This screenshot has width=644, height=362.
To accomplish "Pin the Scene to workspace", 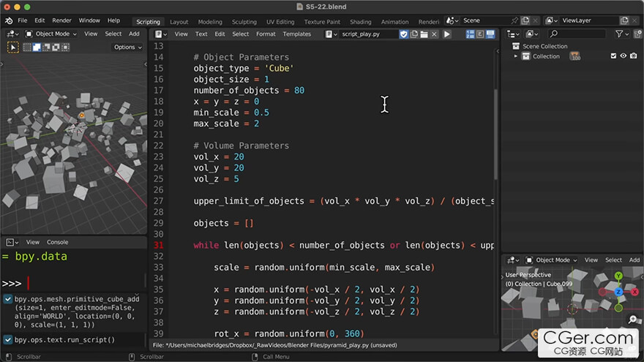I will [x=514, y=20].
